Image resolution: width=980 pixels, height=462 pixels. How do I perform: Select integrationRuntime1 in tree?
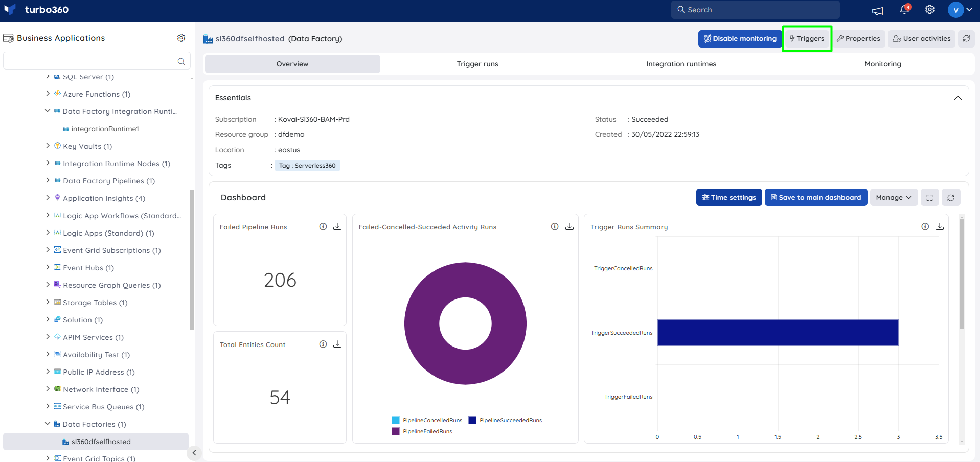coord(105,129)
